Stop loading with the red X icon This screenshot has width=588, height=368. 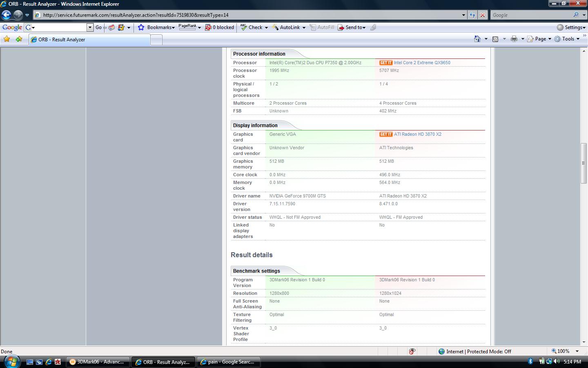pos(483,15)
